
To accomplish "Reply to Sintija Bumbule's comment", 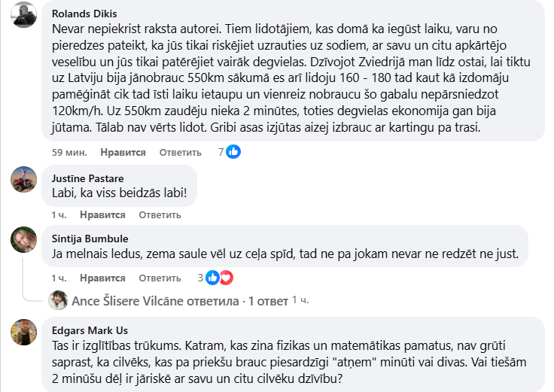I will (x=160, y=278).
